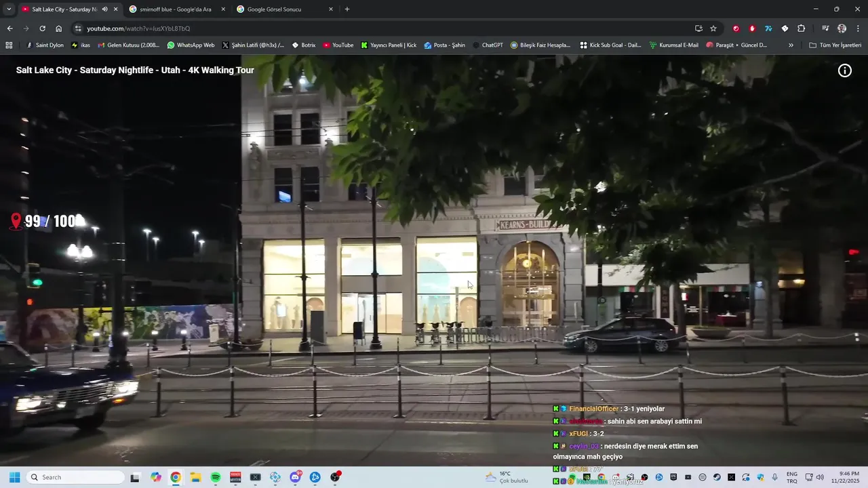The image size is (868, 488).
Task: Open Tüm Yer İşaretleri folder
Action: 835,45
